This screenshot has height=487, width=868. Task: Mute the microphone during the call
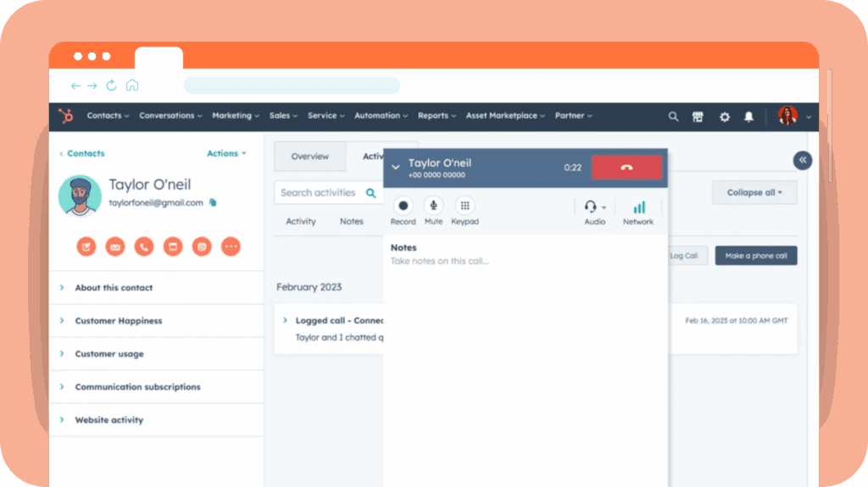click(x=433, y=206)
